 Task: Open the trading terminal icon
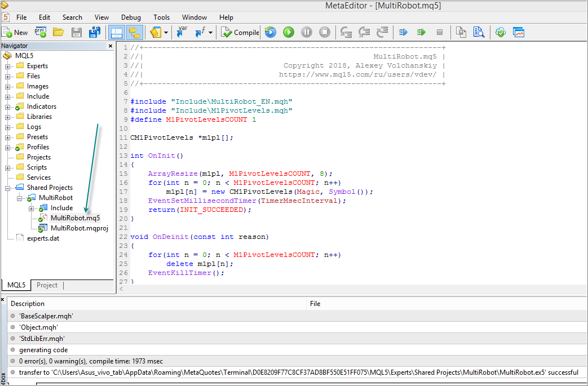tap(519, 33)
